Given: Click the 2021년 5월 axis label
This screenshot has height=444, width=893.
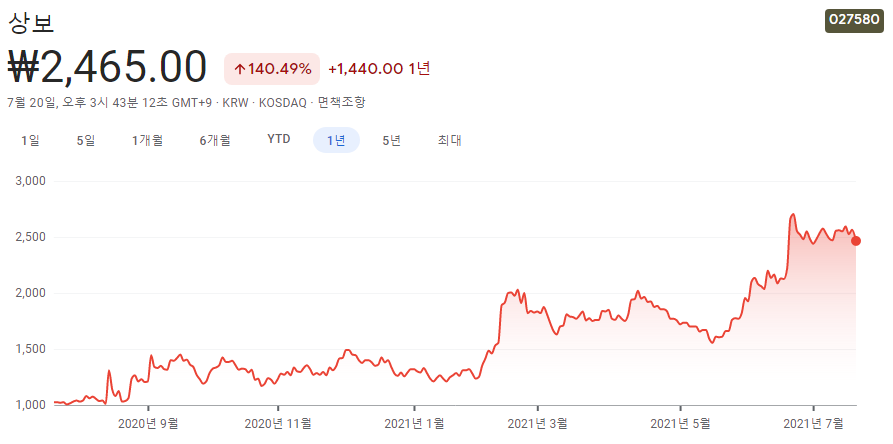Looking at the screenshot, I should pos(680,424).
